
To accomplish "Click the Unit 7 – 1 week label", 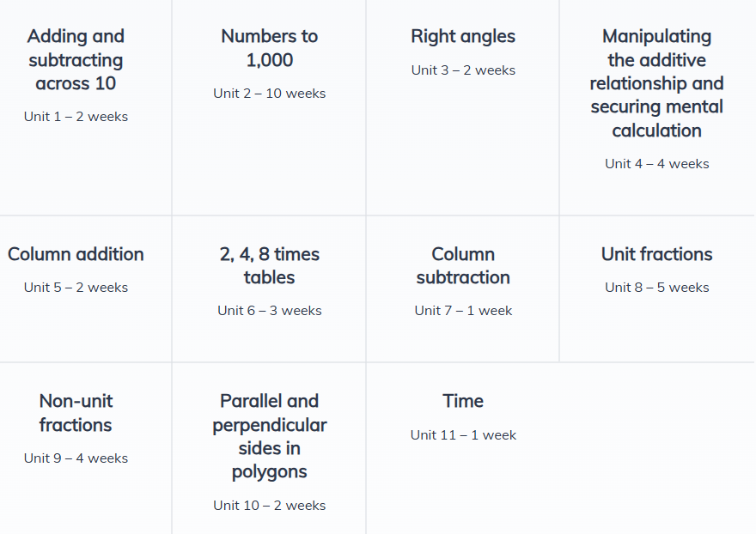I will click(x=463, y=311).
